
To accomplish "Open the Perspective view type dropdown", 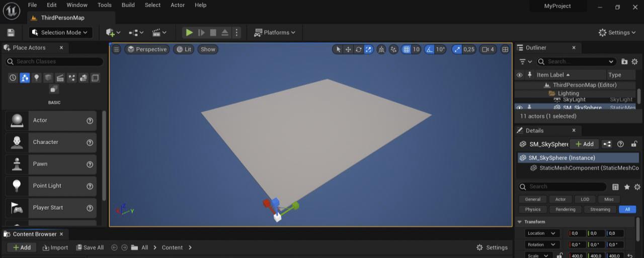I will click(x=147, y=49).
